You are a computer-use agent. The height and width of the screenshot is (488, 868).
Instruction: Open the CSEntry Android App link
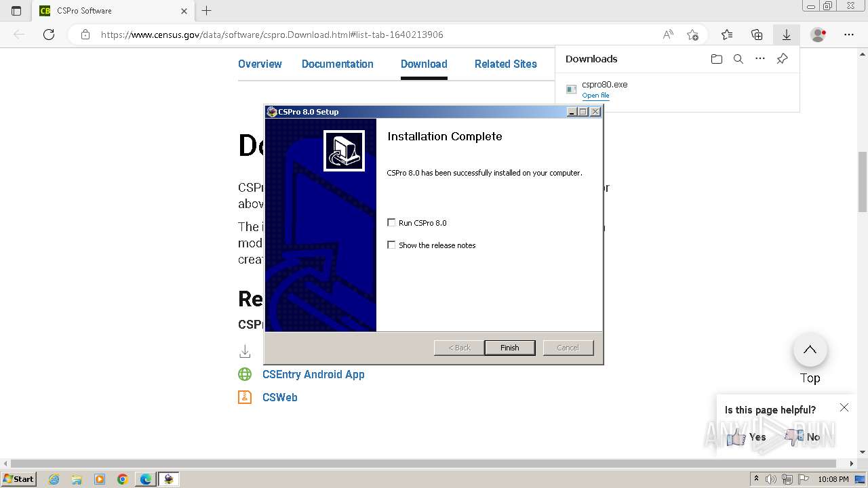click(x=313, y=374)
